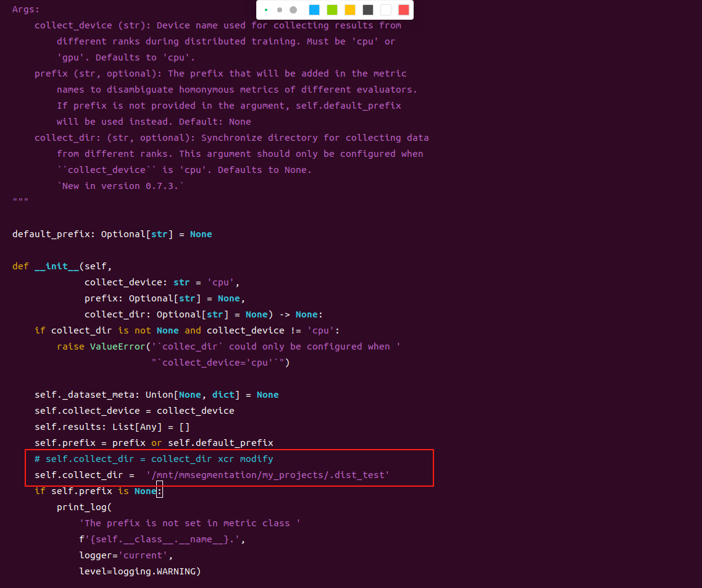This screenshot has height=588, width=702.
Task: Place cursor at 'if self.prefix is None:'
Action: (98, 491)
